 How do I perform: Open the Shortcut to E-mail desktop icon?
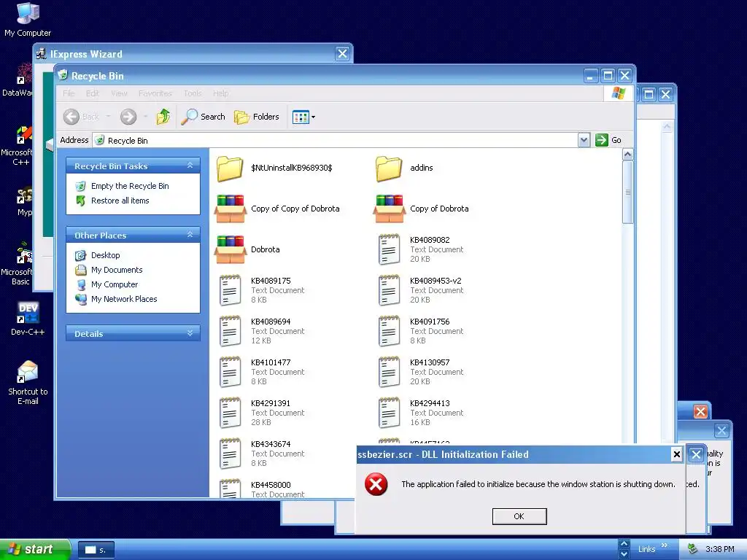28,383
